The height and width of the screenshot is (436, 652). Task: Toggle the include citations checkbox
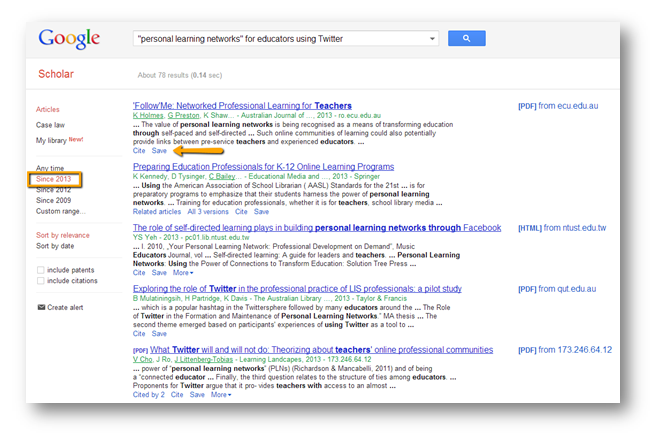[x=41, y=282]
